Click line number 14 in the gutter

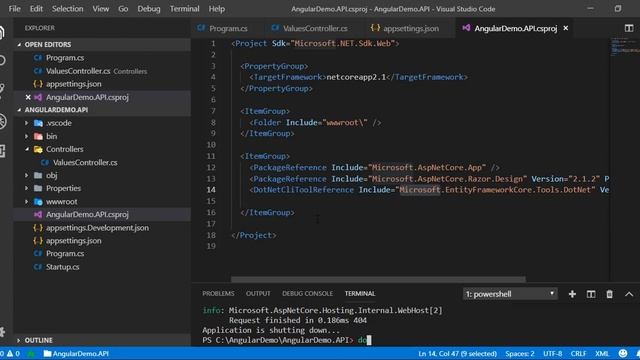tap(211, 190)
